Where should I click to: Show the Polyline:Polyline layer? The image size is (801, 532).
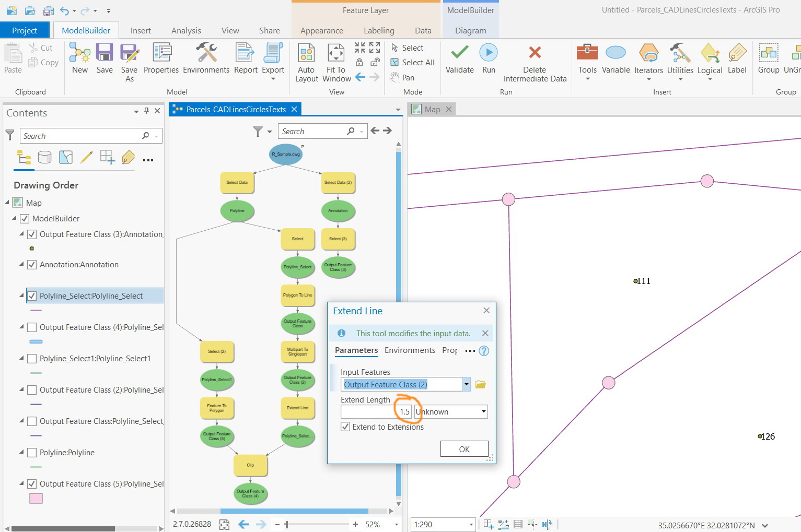[32, 452]
